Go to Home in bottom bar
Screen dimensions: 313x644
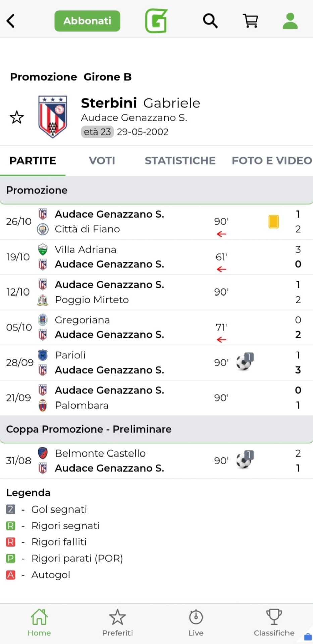point(39,623)
